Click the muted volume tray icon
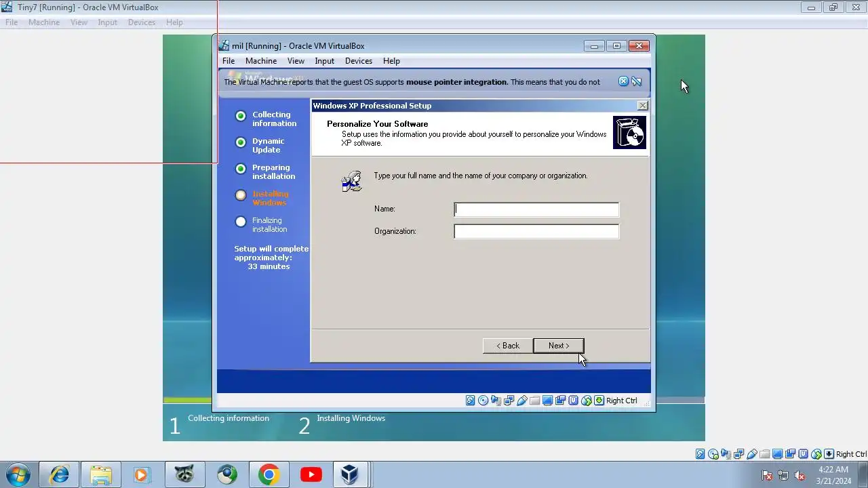 (x=800, y=475)
